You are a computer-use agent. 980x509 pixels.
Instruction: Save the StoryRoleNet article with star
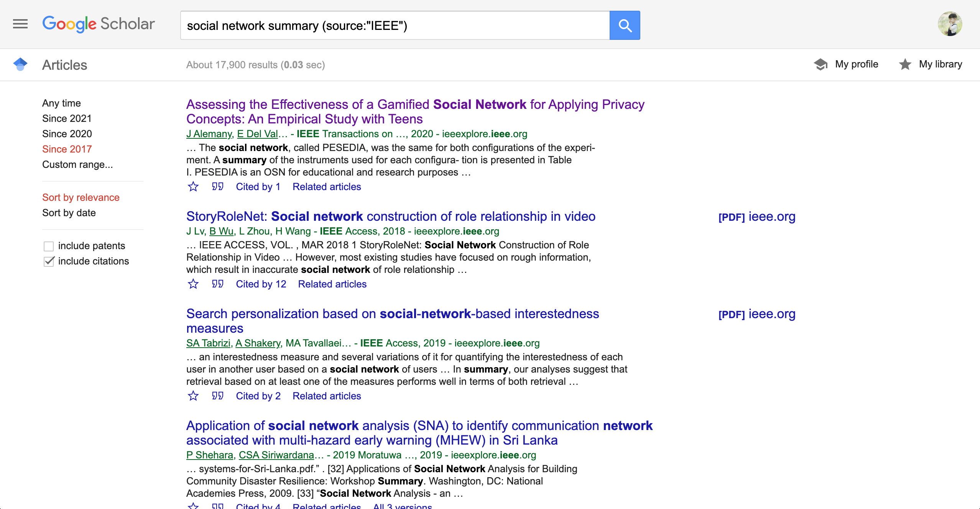pos(193,284)
